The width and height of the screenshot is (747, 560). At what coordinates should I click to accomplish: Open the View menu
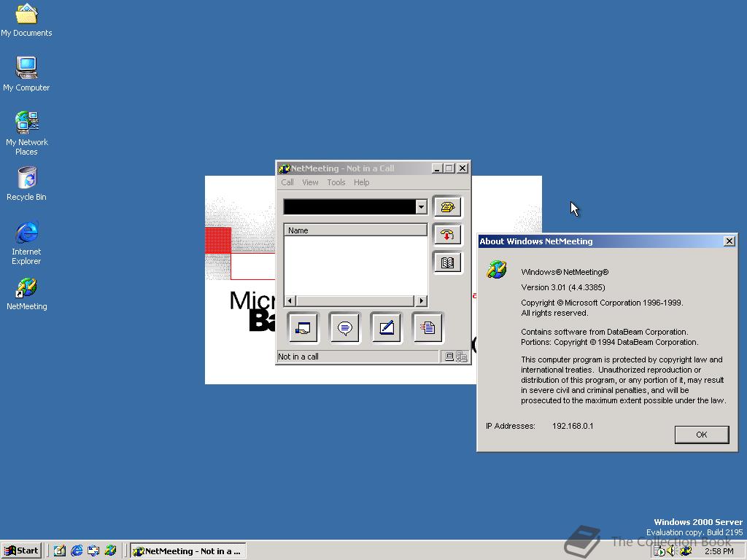pos(310,182)
